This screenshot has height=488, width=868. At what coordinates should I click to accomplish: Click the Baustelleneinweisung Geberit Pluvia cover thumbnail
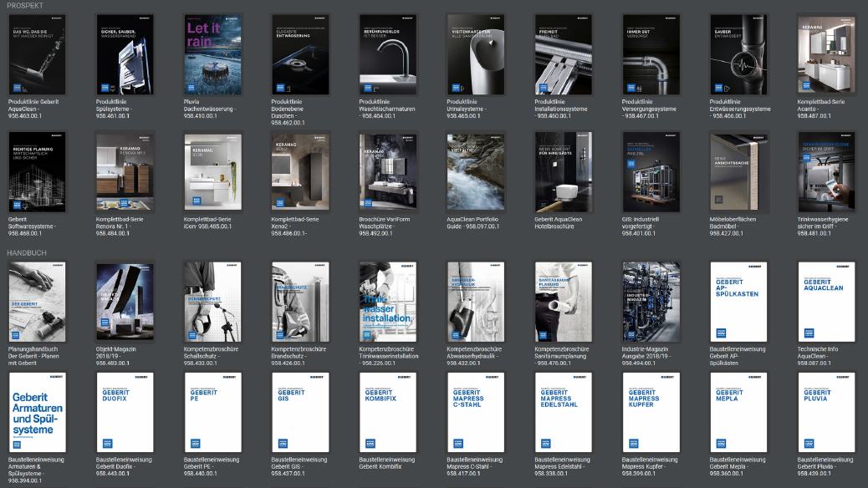coord(826,413)
